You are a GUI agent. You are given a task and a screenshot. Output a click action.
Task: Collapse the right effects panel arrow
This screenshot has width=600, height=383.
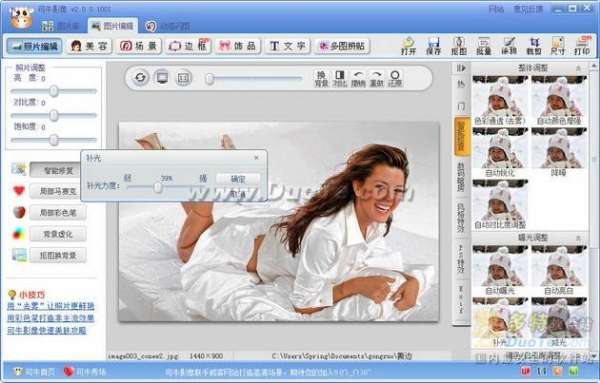(x=461, y=68)
